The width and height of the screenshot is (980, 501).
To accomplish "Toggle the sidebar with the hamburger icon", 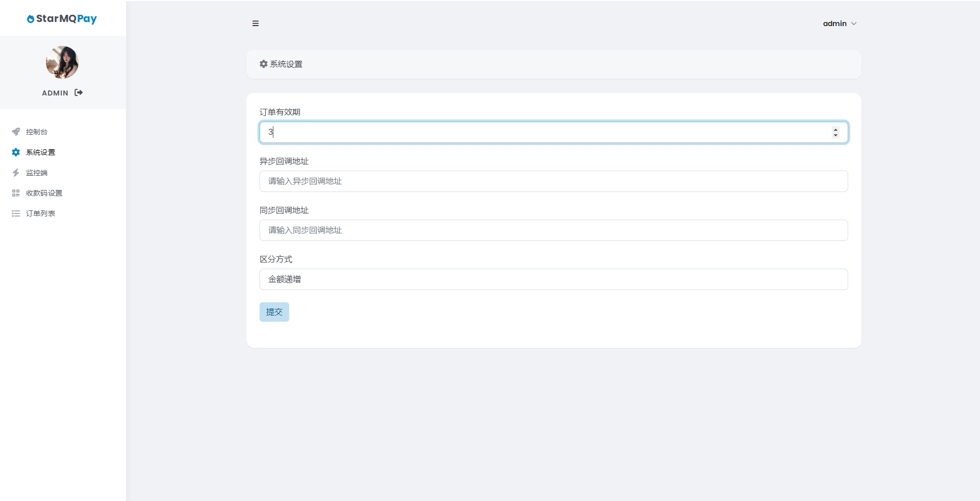I will point(255,23).
